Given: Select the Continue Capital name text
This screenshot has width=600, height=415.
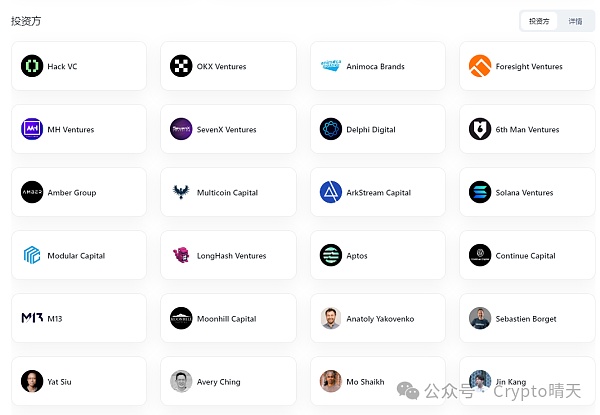Looking at the screenshot, I should (x=525, y=256).
